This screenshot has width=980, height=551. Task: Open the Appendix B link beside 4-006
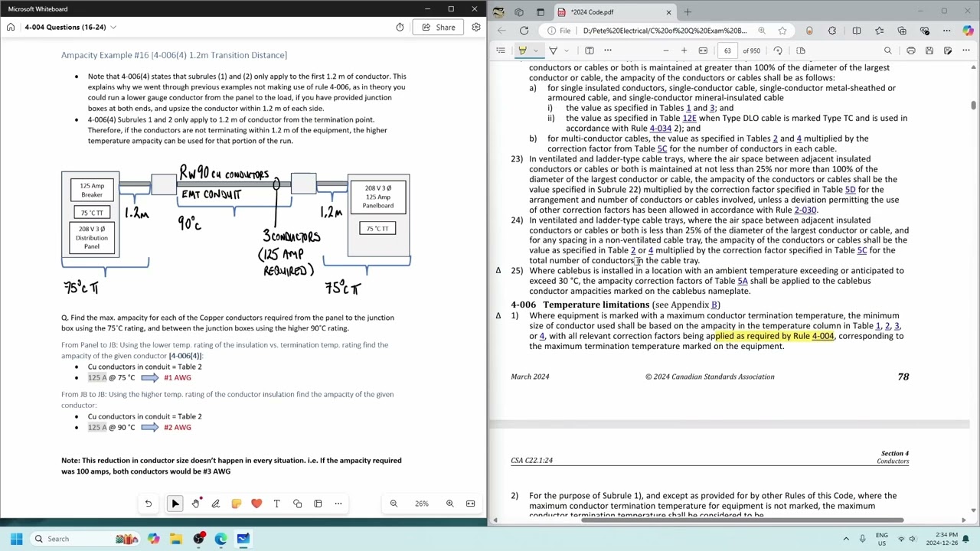point(714,305)
